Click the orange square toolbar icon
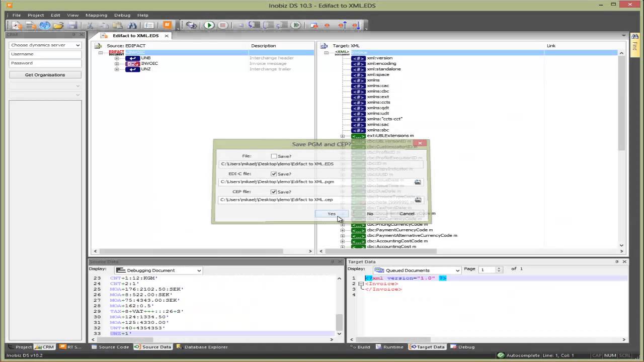 pos(167,25)
